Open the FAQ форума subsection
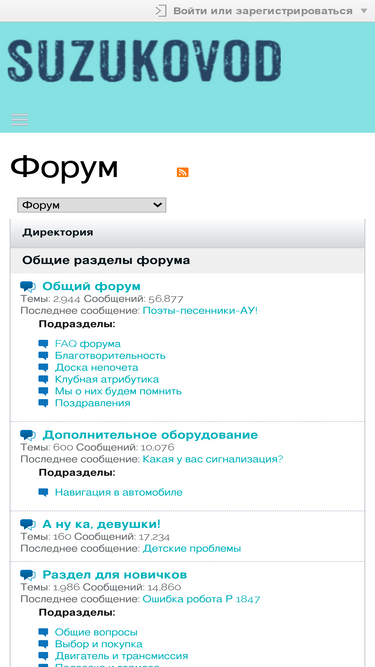 (x=88, y=343)
